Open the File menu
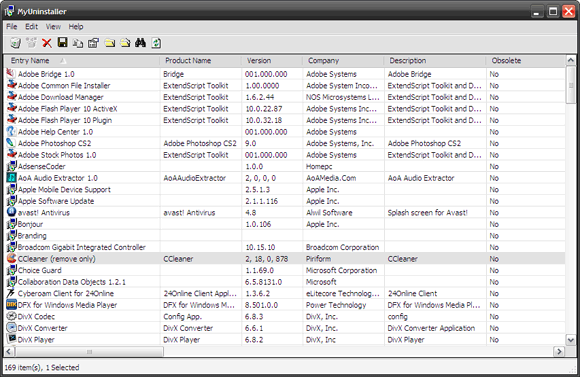This screenshot has width=580, height=377. point(11,27)
